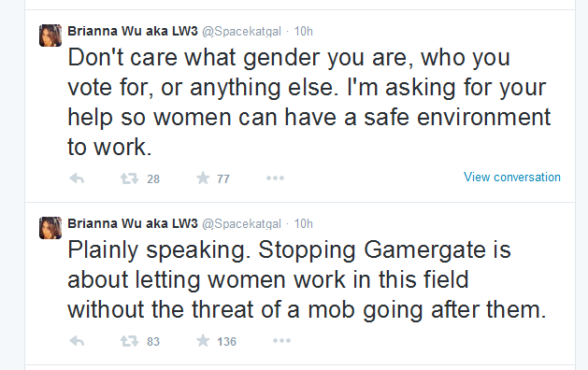Screen dimensions: 588x370
Task: Favorite the tweet with 77 stars
Action: [x=203, y=178]
